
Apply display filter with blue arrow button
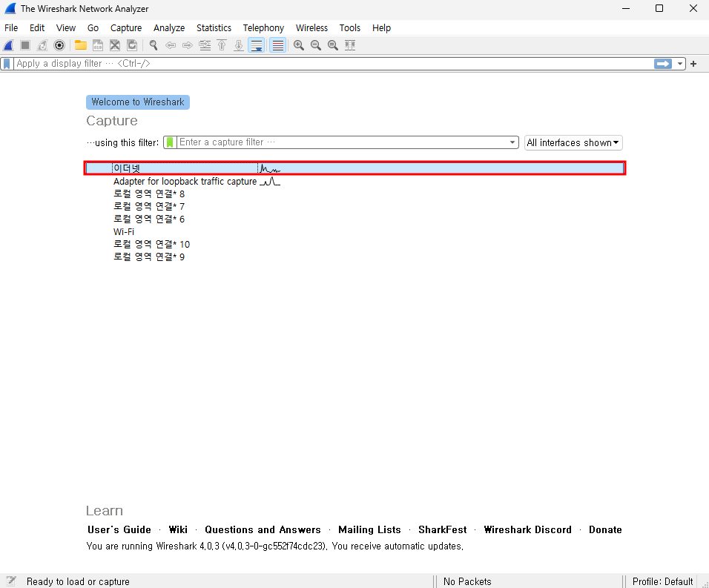click(x=663, y=64)
